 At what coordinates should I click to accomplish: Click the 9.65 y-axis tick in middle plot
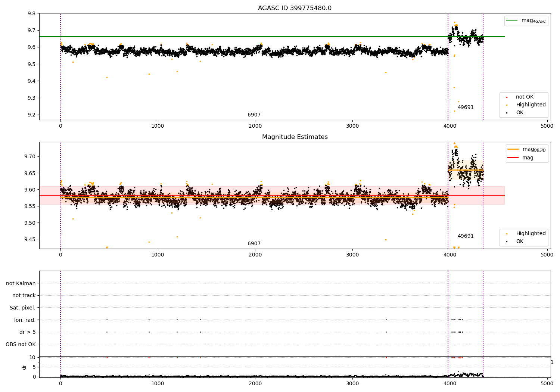30,173
